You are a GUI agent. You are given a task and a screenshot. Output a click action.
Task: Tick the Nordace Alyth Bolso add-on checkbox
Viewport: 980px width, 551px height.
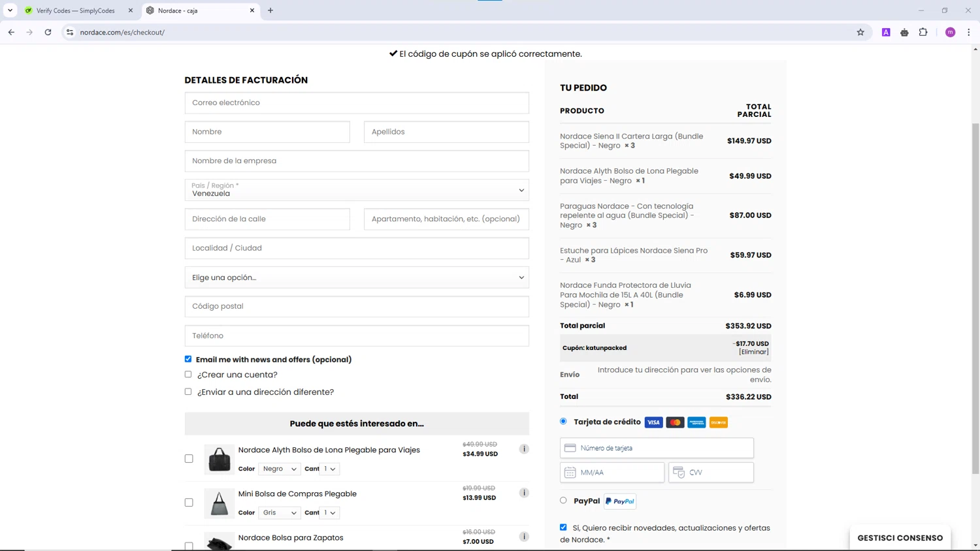point(189,458)
